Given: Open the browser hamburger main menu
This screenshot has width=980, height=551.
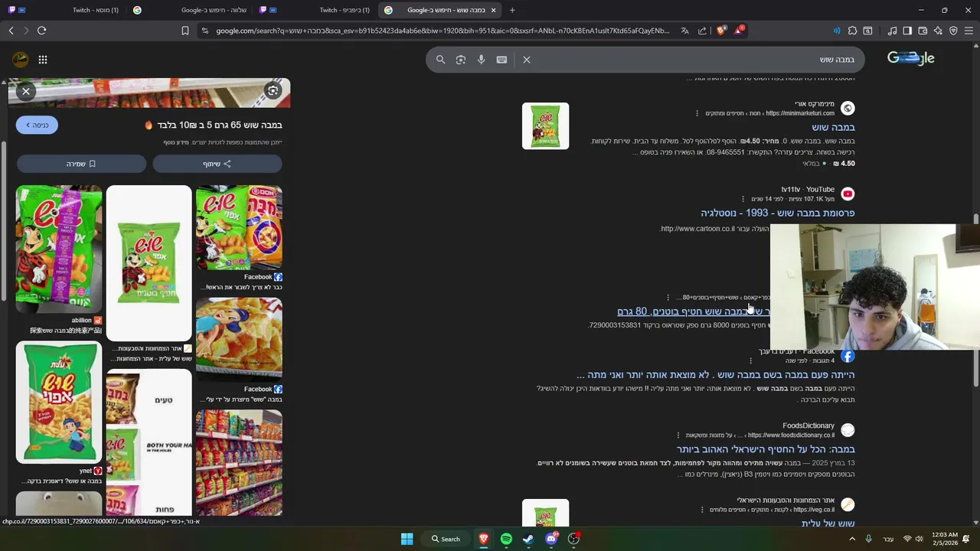Looking at the screenshot, I should 969,31.
